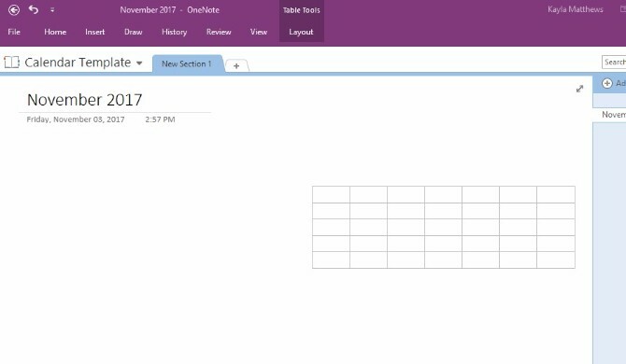Select the November page in page list
The image size is (626, 364).
pos(609,115)
